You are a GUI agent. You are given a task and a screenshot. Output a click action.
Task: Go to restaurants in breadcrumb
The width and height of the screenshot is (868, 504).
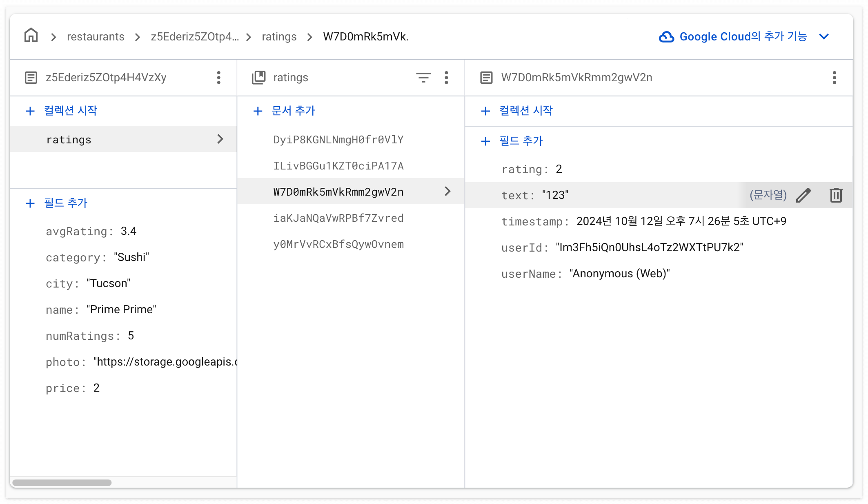(96, 37)
